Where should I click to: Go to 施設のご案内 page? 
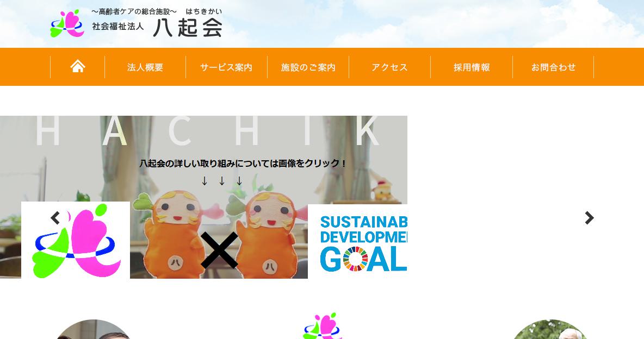pos(308,67)
